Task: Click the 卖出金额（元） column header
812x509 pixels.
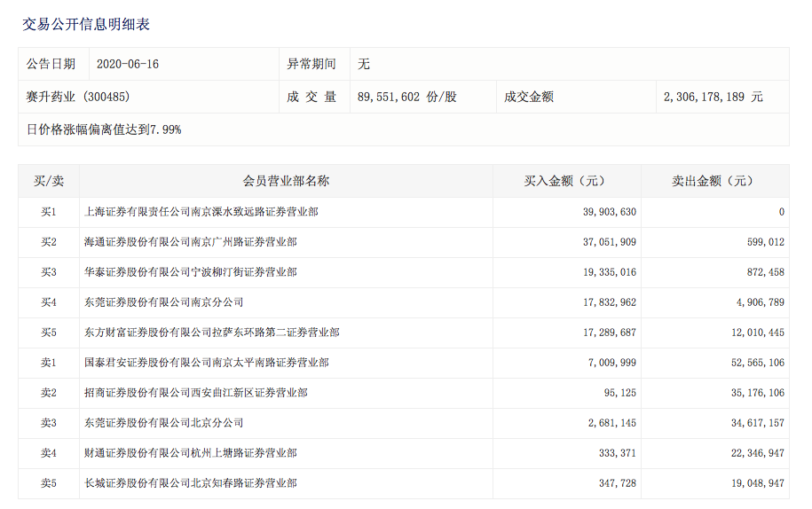Action: [713, 181]
